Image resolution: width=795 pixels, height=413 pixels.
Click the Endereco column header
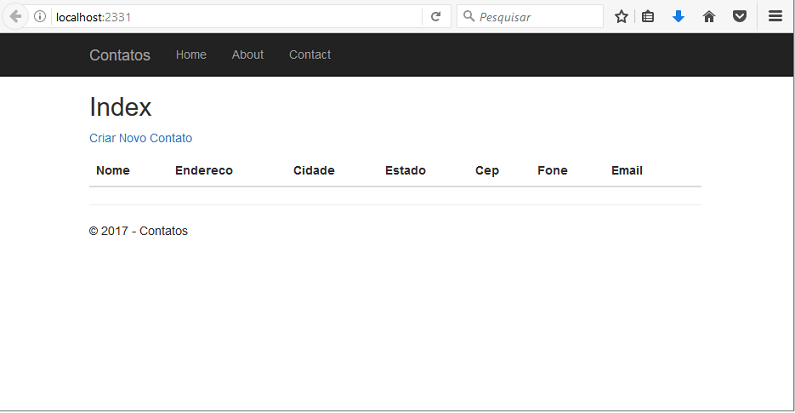tap(204, 170)
